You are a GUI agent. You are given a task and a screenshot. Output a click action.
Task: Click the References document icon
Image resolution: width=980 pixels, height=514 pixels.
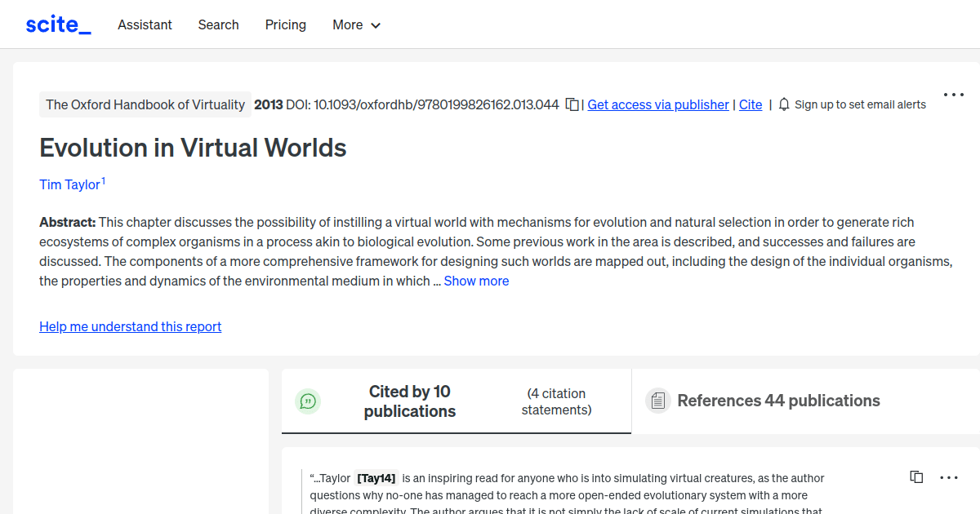(x=657, y=401)
